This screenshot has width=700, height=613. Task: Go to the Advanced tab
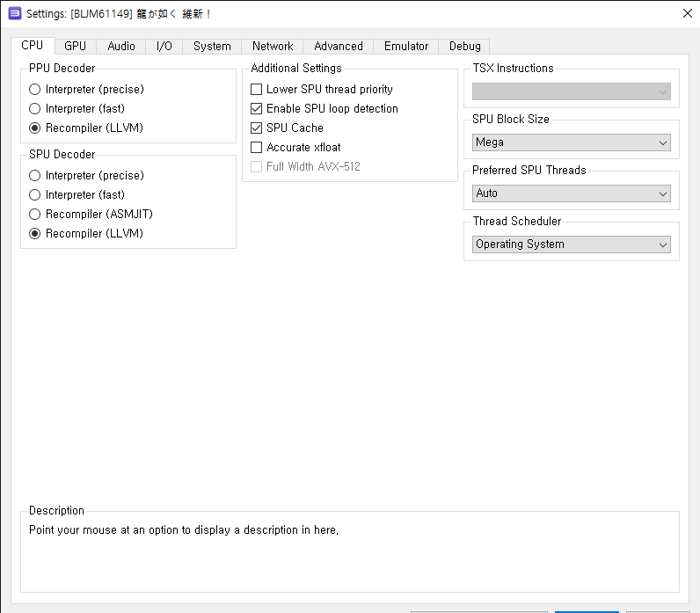coord(339,46)
